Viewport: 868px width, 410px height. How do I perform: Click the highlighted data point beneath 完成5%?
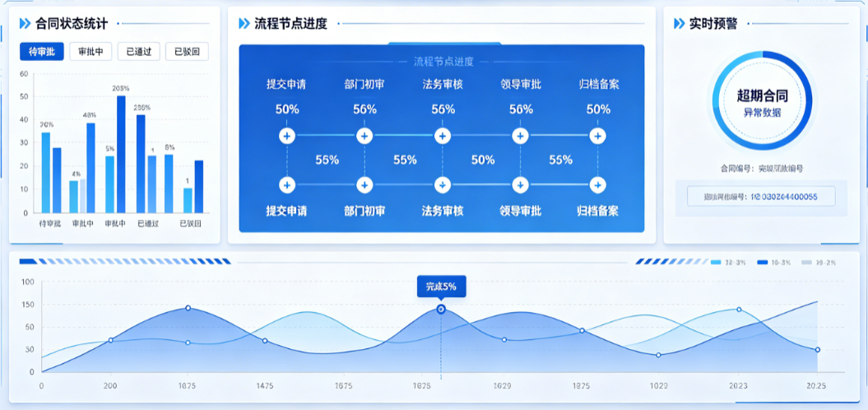(x=441, y=310)
